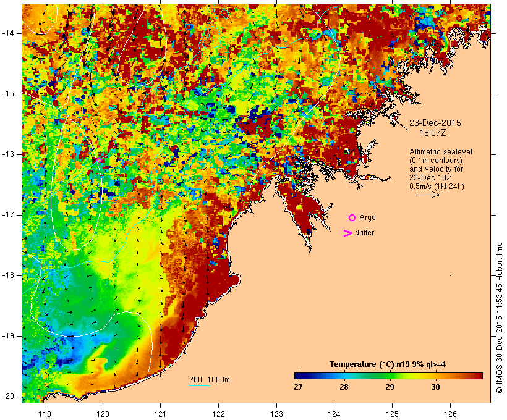Click the latitude label '-20'
Screen dimensions: 507x420
(x=8, y=397)
